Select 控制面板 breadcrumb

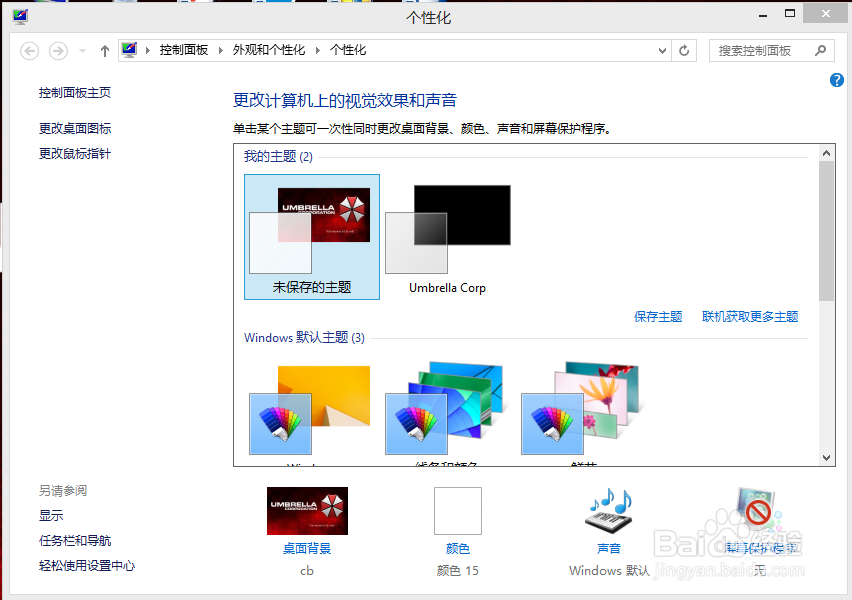tap(184, 50)
